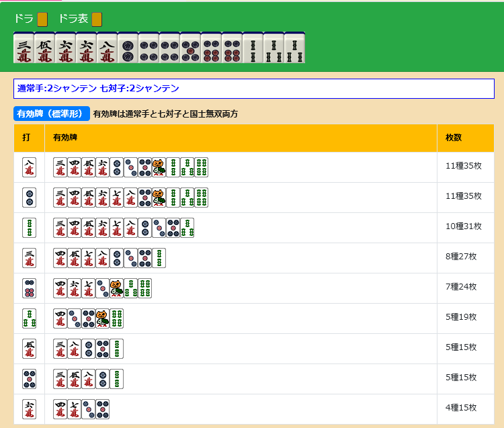Pick the 2-pin tile in the top hand
Screen dimensions: 504x428
128,48
